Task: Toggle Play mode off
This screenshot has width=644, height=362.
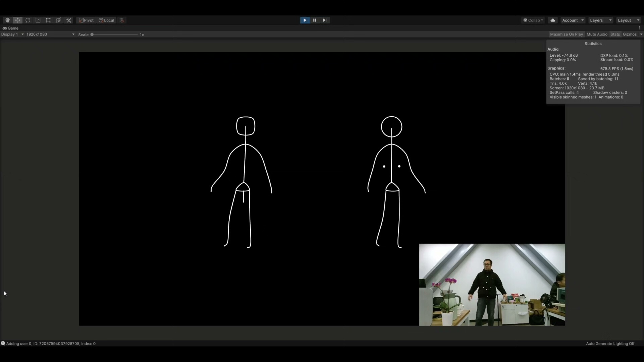Action: 305,20
